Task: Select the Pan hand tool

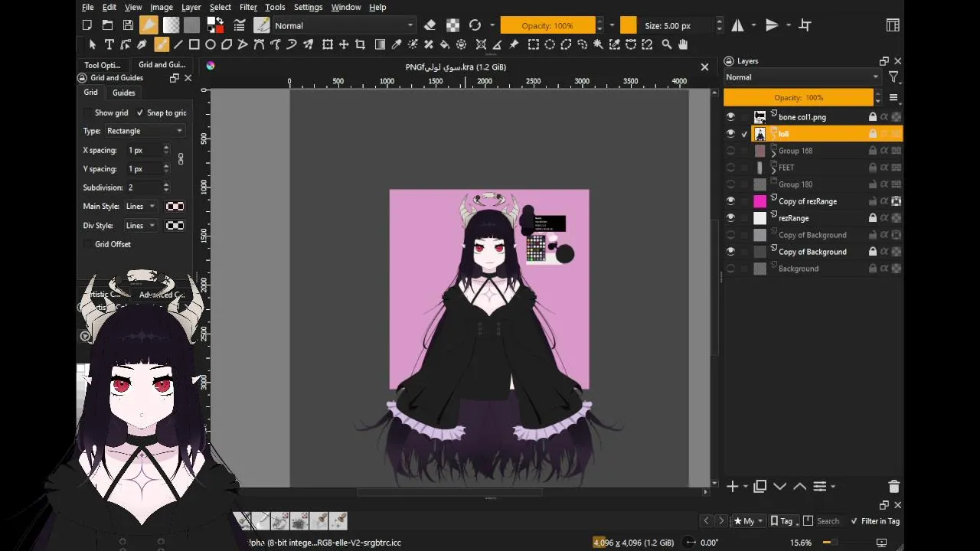Action: pos(683,44)
